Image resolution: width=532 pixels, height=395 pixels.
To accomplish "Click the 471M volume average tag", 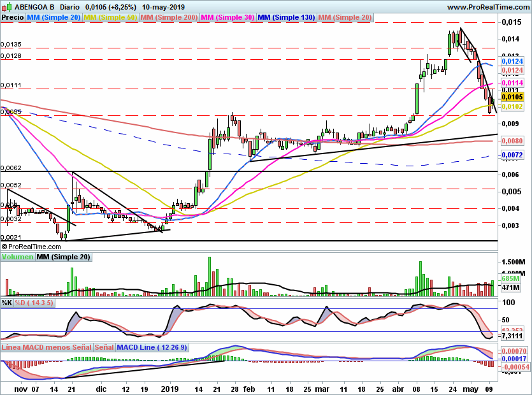I will [x=510, y=287].
